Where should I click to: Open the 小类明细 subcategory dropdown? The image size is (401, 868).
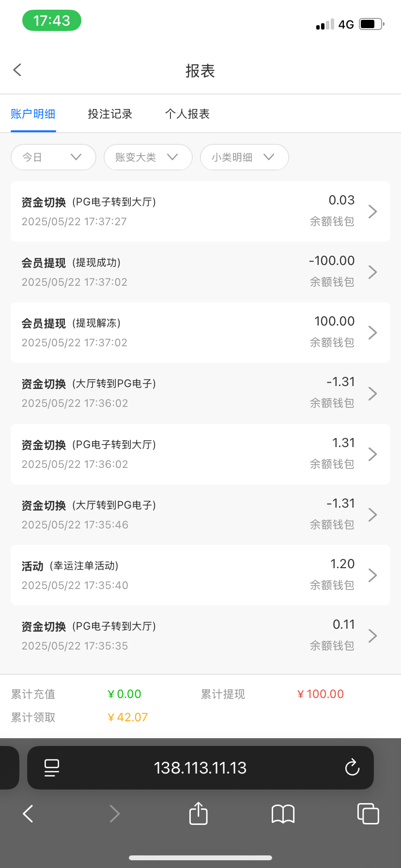click(244, 157)
